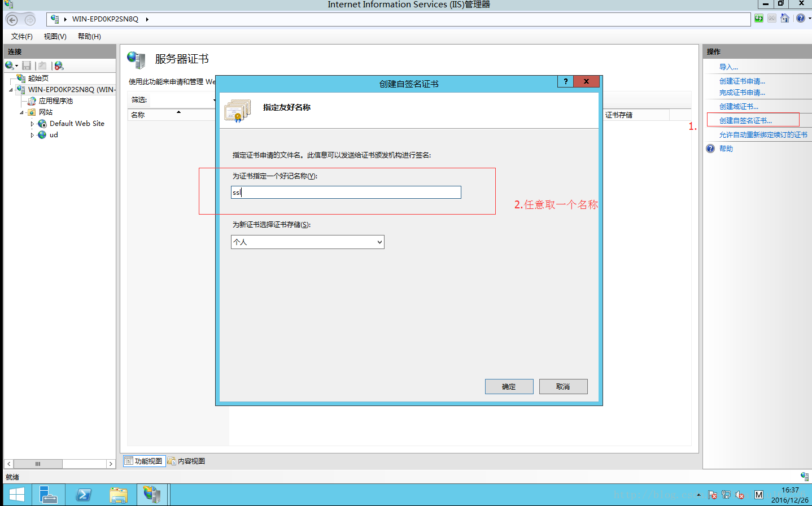Launch Server Manager from the taskbar

tap(49, 495)
